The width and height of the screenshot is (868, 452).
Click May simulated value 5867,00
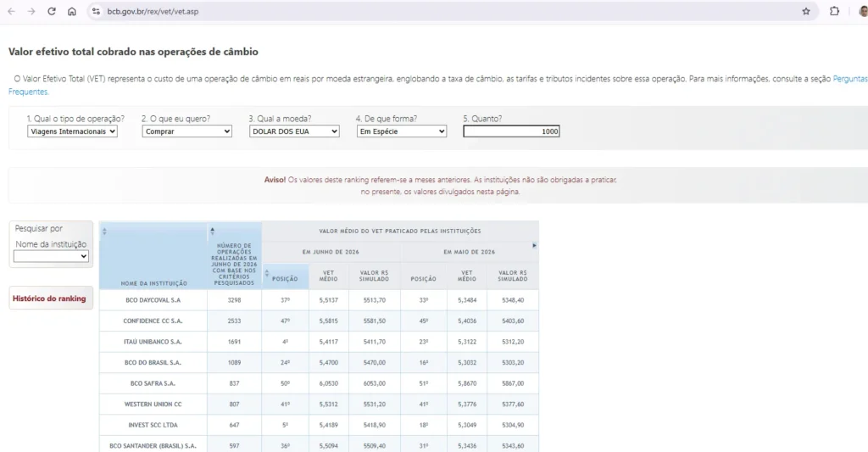pos(513,383)
